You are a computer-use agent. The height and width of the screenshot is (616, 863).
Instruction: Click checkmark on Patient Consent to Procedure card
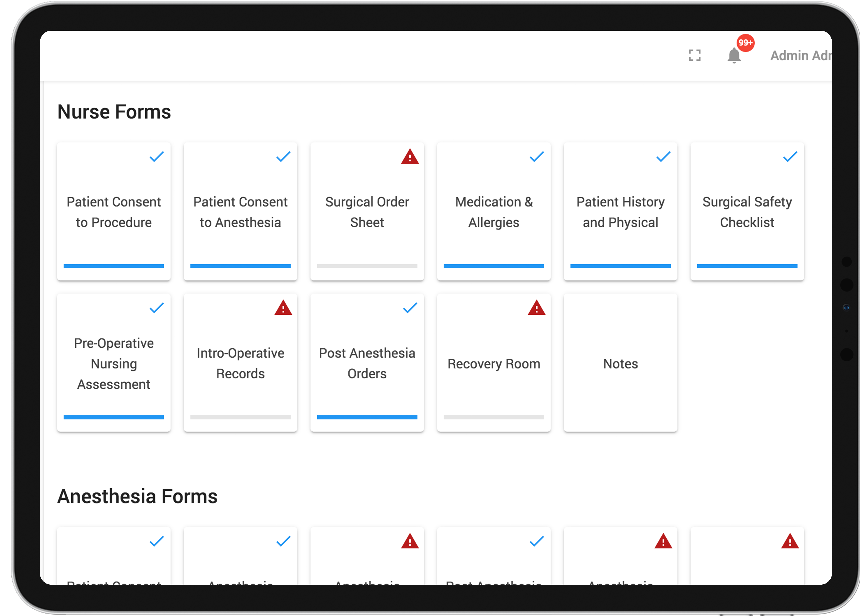point(156,157)
